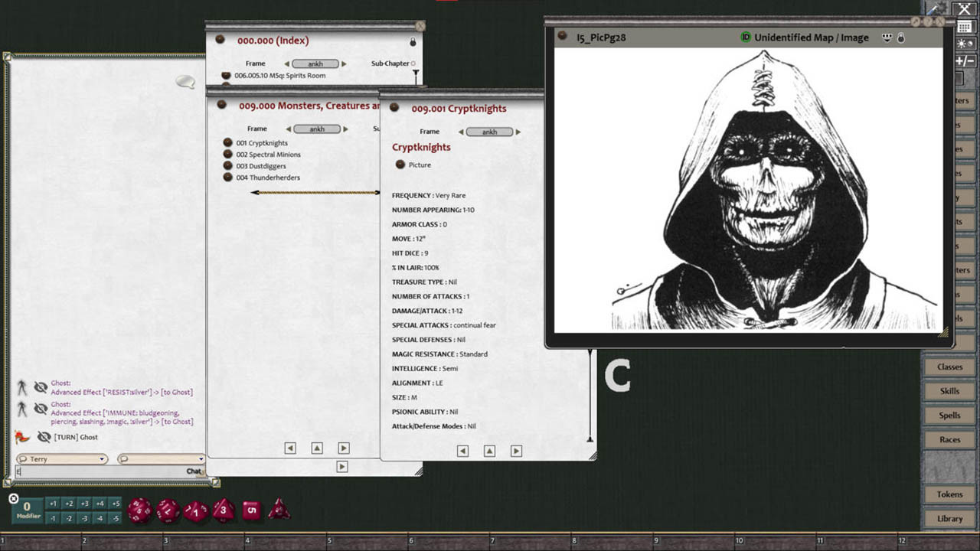Click the player vision mask icon
Screen dimensions: 980x551
887,37
